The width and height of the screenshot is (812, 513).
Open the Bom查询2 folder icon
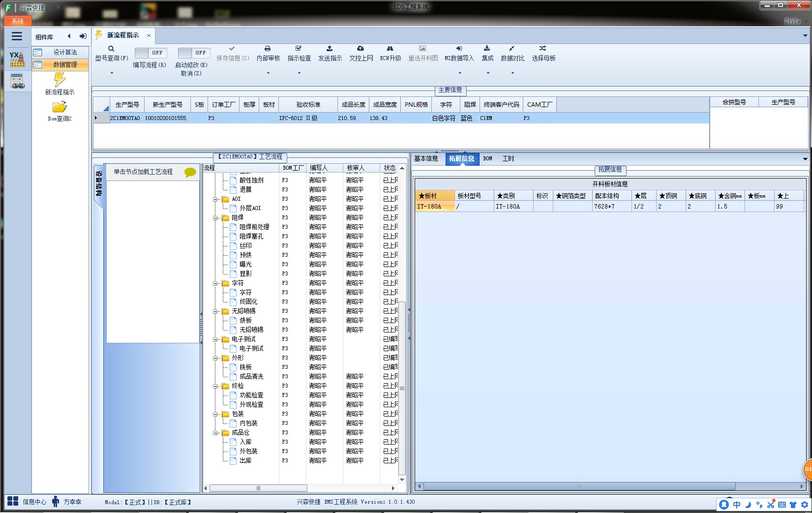coord(60,107)
